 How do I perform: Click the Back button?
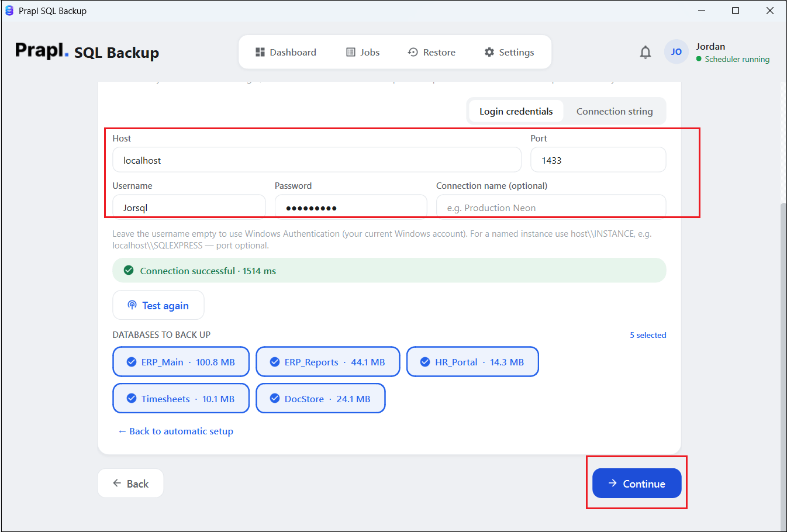pyautogui.click(x=130, y=483)
